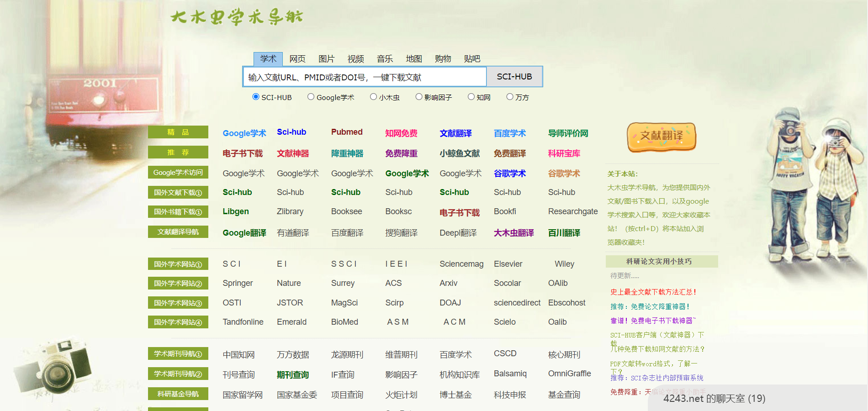Open the 贴吧 search tab
Screen dimensions: 868x411
click(x=472, y=59)
